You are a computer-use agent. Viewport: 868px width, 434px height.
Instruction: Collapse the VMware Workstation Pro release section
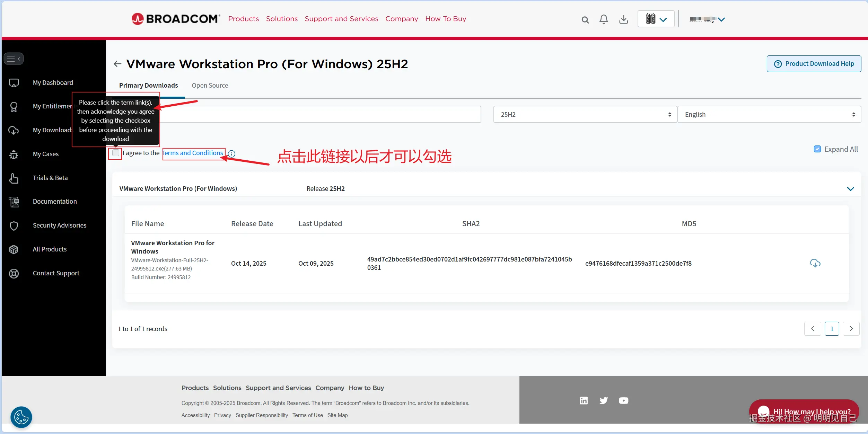[x=850, y=189]
